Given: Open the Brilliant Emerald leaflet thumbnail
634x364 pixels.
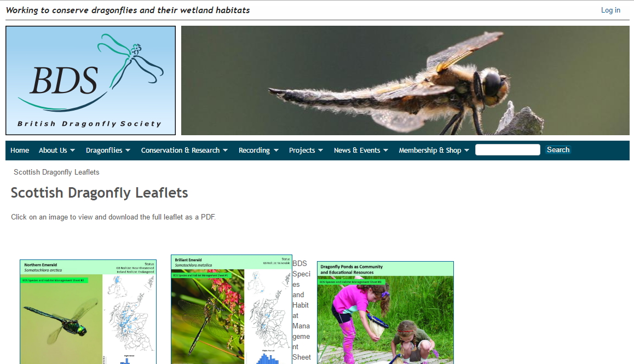Looking at the screenshot, I should (x=231, y=309).
